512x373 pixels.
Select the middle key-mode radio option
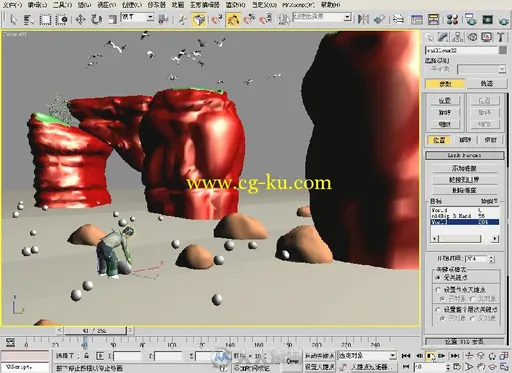[439, 290]
